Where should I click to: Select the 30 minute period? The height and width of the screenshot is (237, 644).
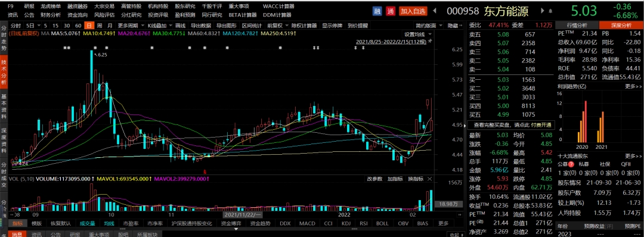click(x=67, y=26)
